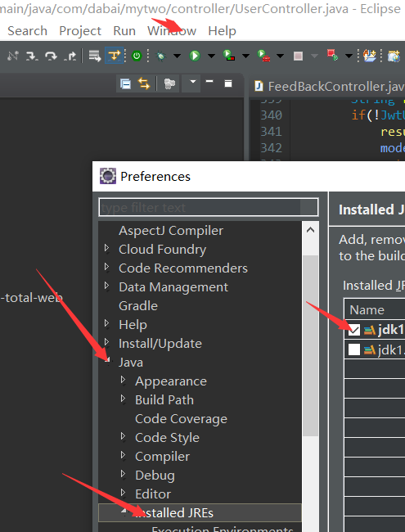This screenshot has width=405, height=532.
Task: Open the dropdown next to the red relaunch icon
Action: click(349, 56)
